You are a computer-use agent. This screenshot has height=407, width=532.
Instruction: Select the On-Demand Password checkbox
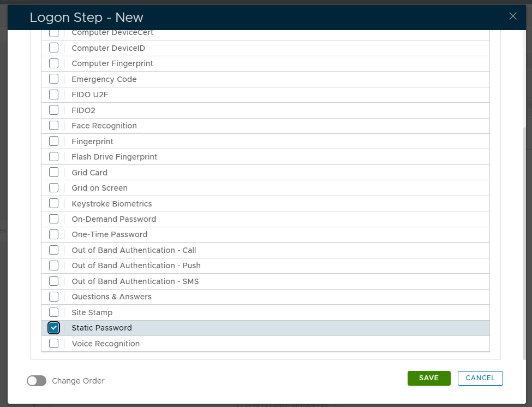click(x=53, y=219)
